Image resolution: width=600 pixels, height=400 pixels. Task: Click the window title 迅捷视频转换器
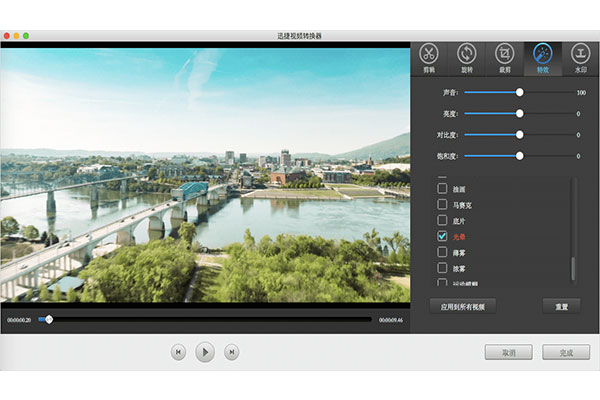click(299, 36)
